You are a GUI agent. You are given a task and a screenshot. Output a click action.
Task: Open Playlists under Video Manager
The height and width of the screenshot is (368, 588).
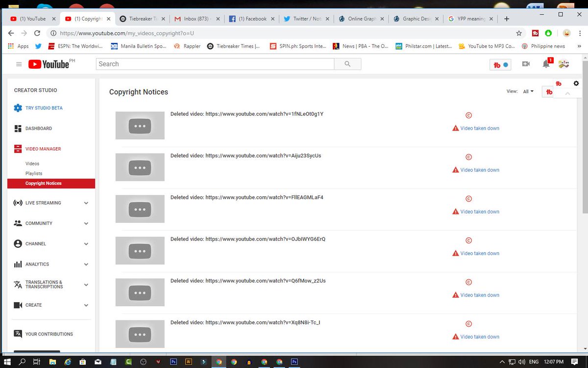(x=34, y=173)
